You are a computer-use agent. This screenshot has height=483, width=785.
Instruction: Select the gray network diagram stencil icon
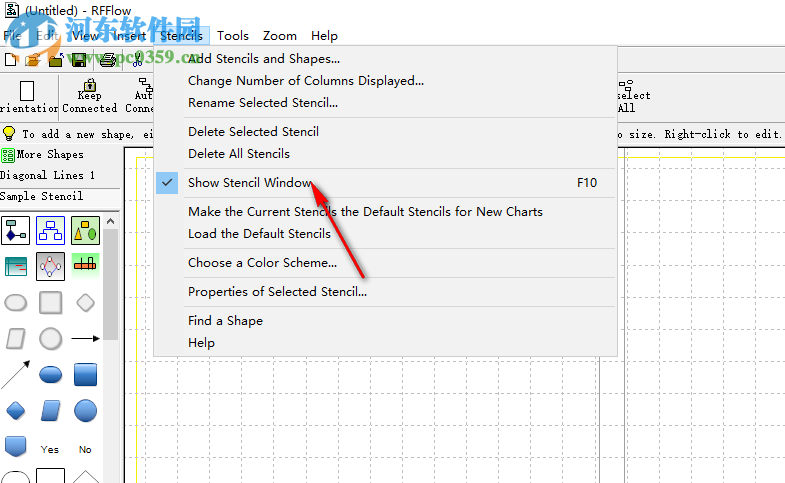tap(51, 266)
